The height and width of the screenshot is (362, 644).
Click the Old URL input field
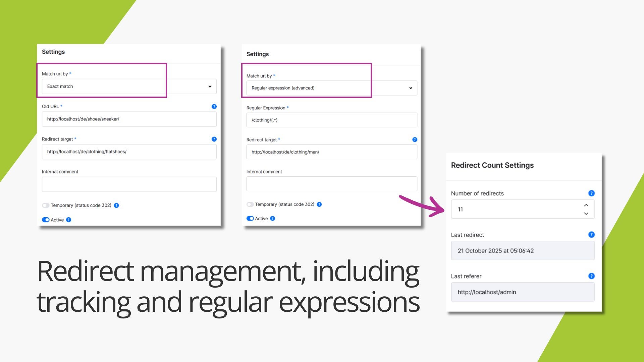pyautogui.click(x=129, y=119)
